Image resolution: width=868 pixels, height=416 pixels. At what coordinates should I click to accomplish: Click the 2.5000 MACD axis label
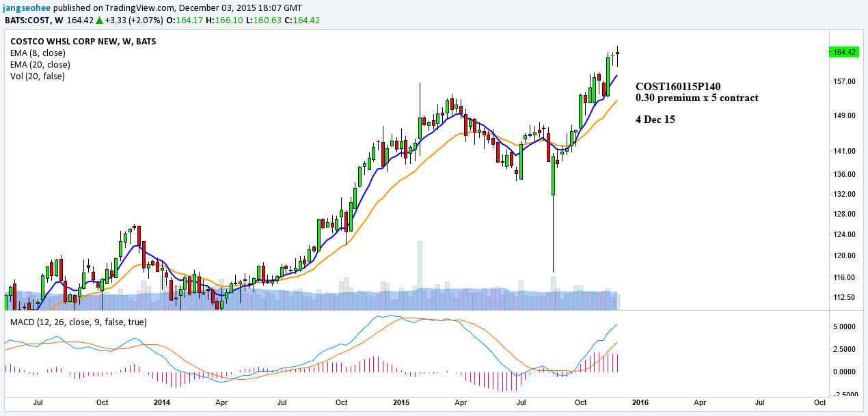coord(844,349)
